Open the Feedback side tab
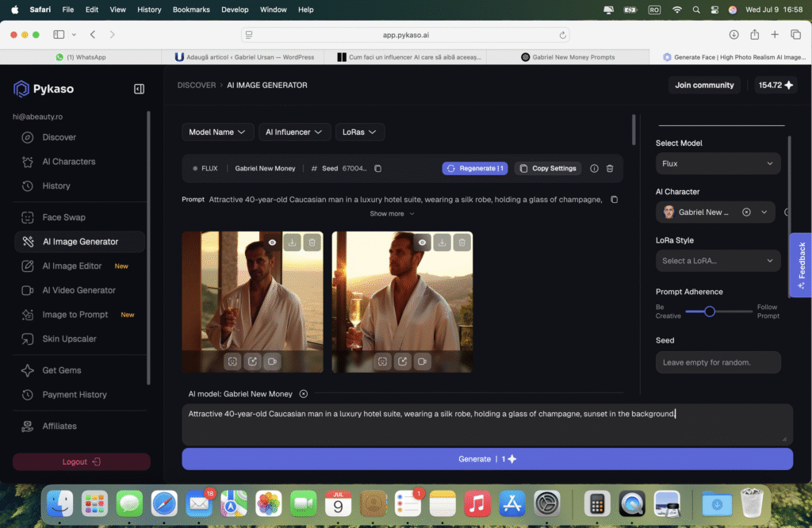Screen dimensions: 812x528 point(801,266)
